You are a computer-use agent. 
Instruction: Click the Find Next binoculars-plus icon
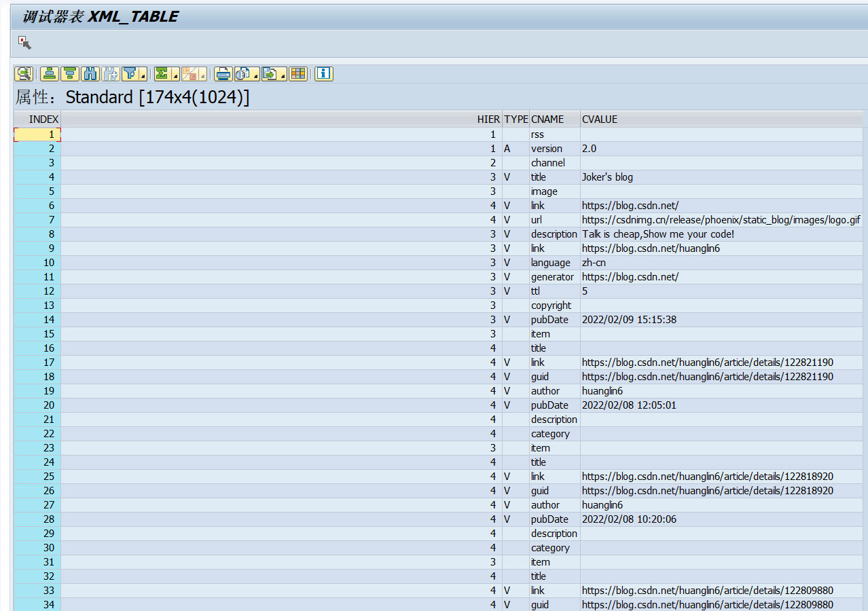tap(111, 73)
